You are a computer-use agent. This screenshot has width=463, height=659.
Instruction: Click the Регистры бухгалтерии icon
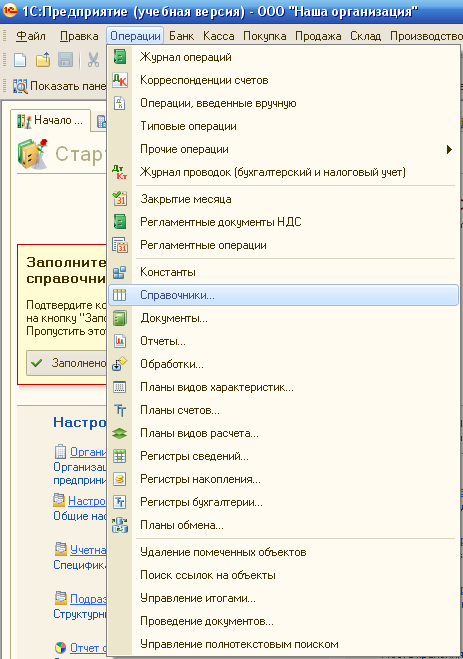click(120, 502)
